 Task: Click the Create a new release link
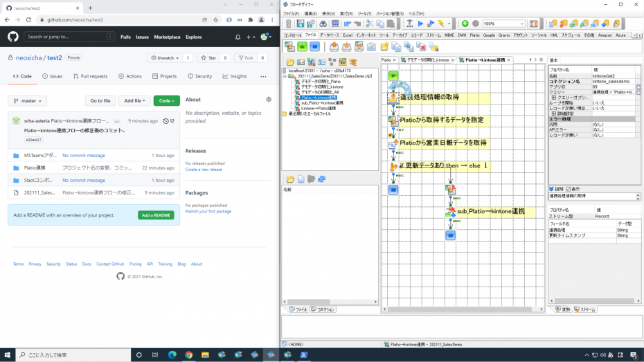click(204, 170)
